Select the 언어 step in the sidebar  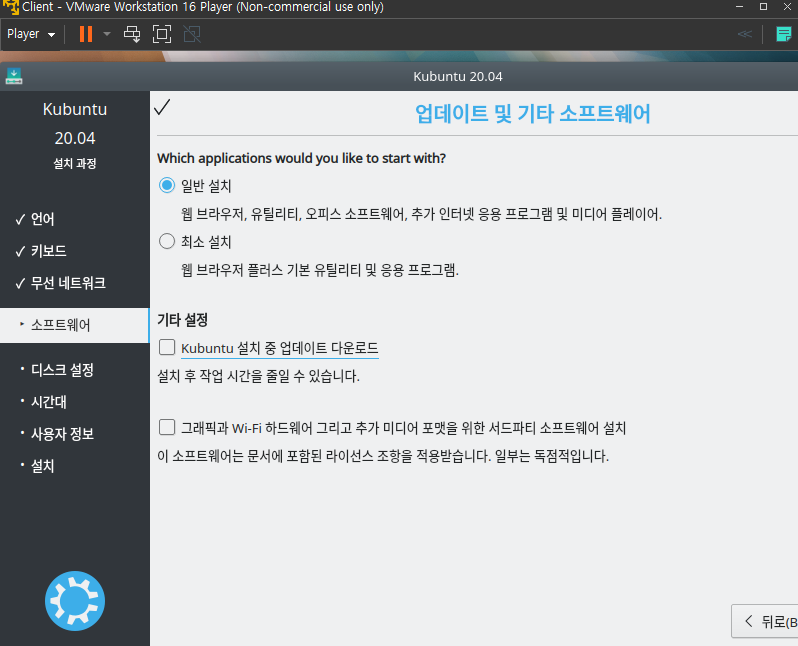[42, 219]
